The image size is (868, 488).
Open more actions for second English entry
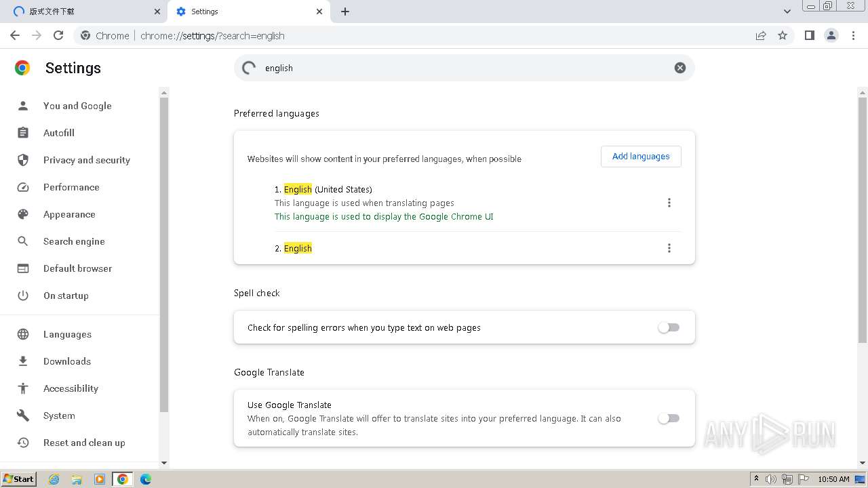coord(669,248)
